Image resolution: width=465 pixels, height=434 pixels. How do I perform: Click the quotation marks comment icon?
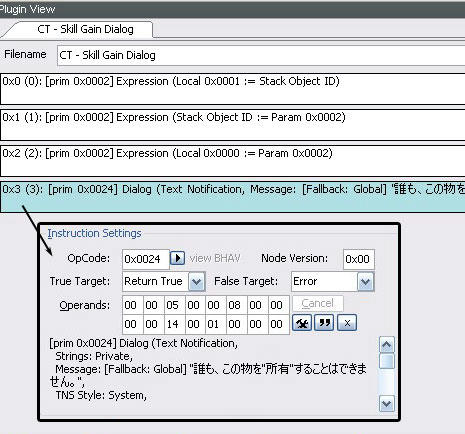(324, 323)
